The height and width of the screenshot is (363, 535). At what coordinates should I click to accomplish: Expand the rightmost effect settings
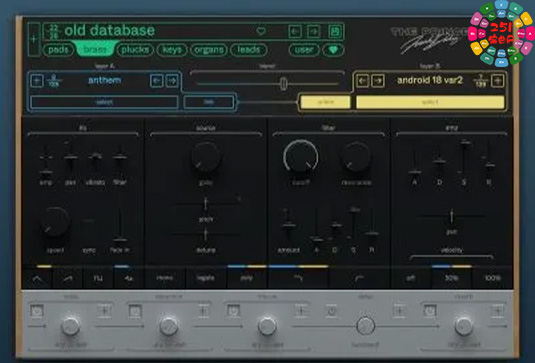(497, 311)
